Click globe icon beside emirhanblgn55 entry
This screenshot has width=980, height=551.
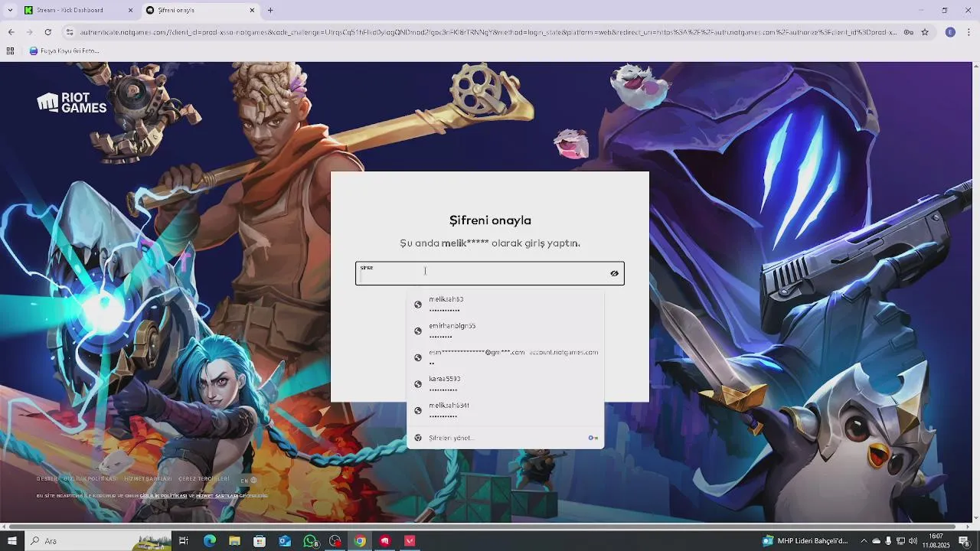(418, 331)
